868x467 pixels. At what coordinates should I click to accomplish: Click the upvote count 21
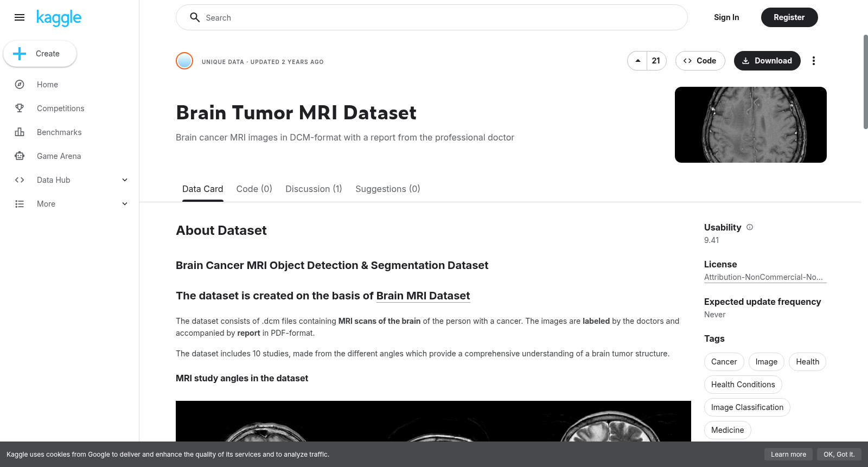pos(656,61)
